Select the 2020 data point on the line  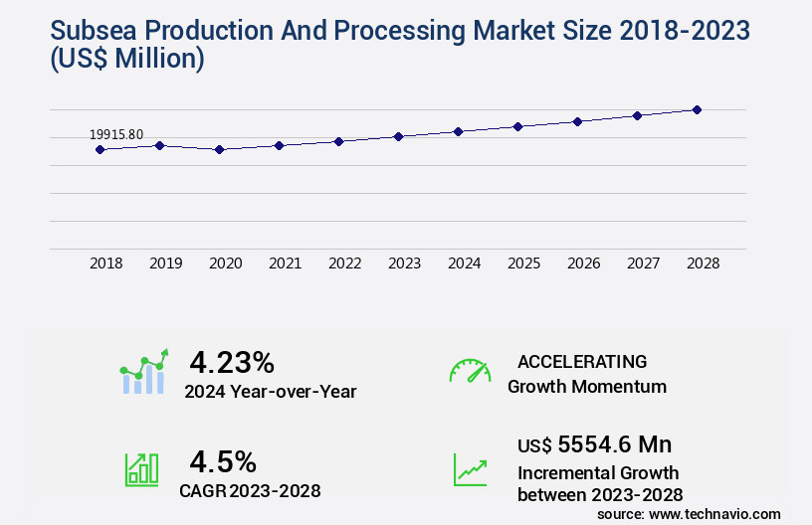220,150
